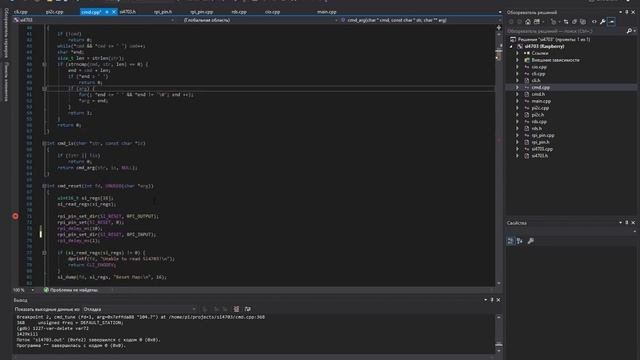The width and height of the screenshot is (640, 360).
Task: Select main.cpp in Solution Explorer
Action: coord(541,101)
